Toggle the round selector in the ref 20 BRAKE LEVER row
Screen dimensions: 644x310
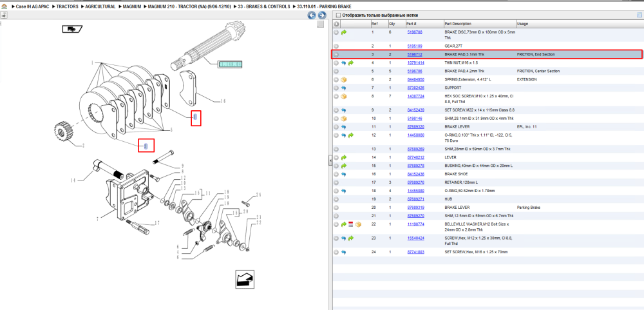coord(336,208)
